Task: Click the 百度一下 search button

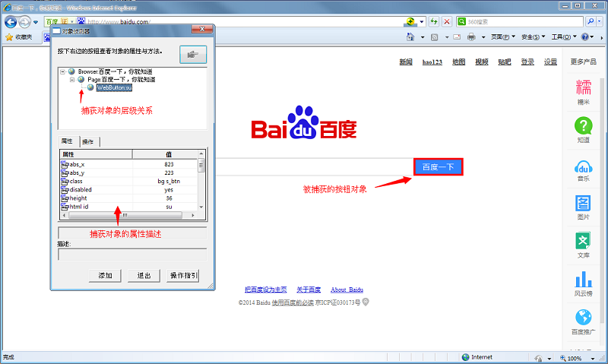Action: (439, 167)
